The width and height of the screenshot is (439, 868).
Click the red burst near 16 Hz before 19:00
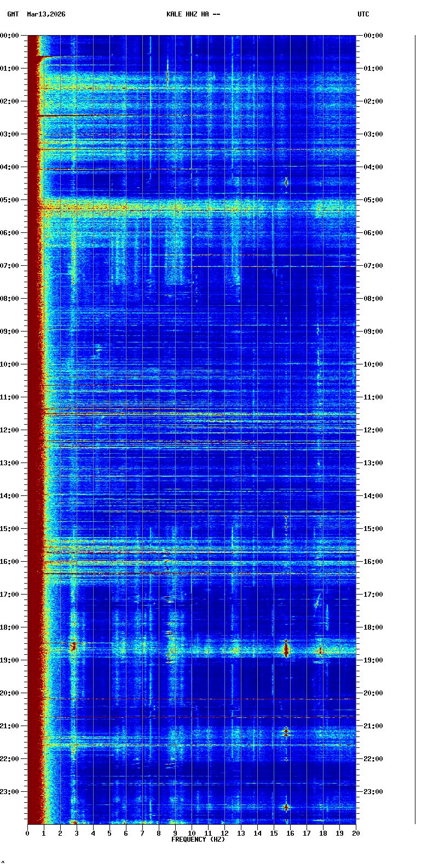286,649
